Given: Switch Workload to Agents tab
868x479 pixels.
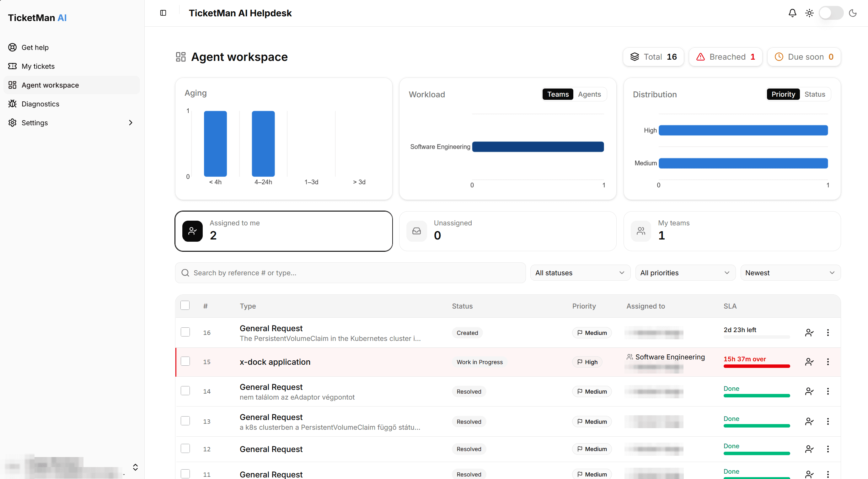Looking at the screenshot, I should [589, 94].
